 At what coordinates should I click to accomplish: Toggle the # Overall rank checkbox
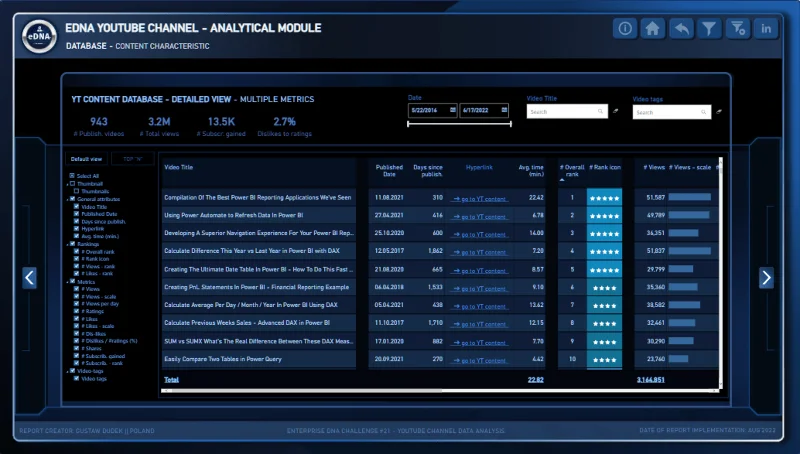coord(77,251)
